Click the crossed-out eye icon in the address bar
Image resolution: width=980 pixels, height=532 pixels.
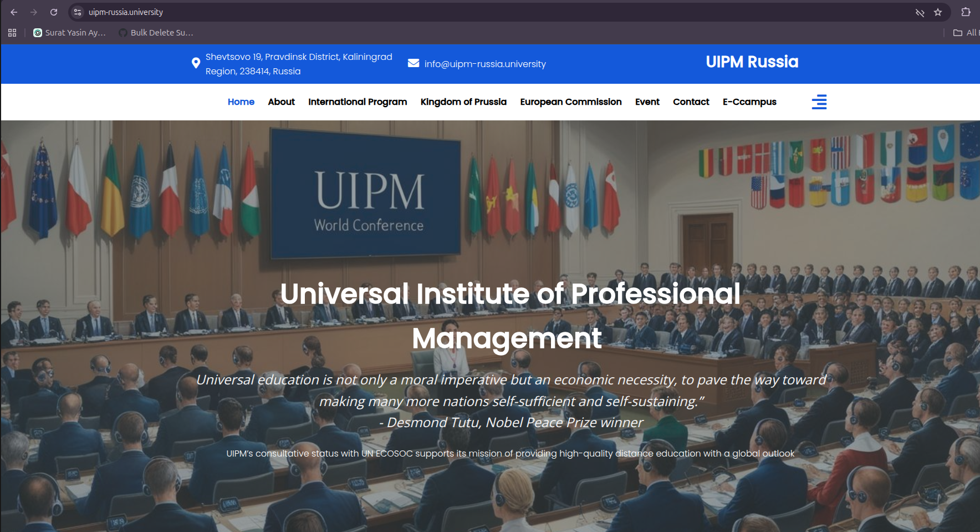(920, 12)
